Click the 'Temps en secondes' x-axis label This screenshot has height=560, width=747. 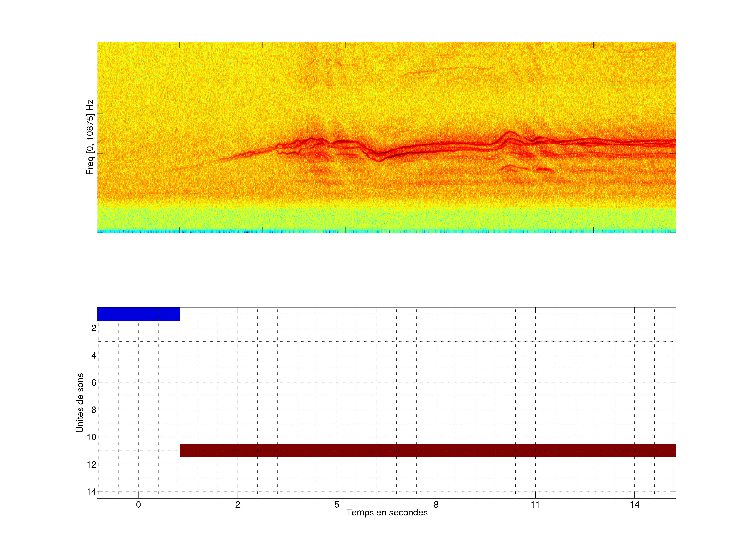(x=387, y=512)
